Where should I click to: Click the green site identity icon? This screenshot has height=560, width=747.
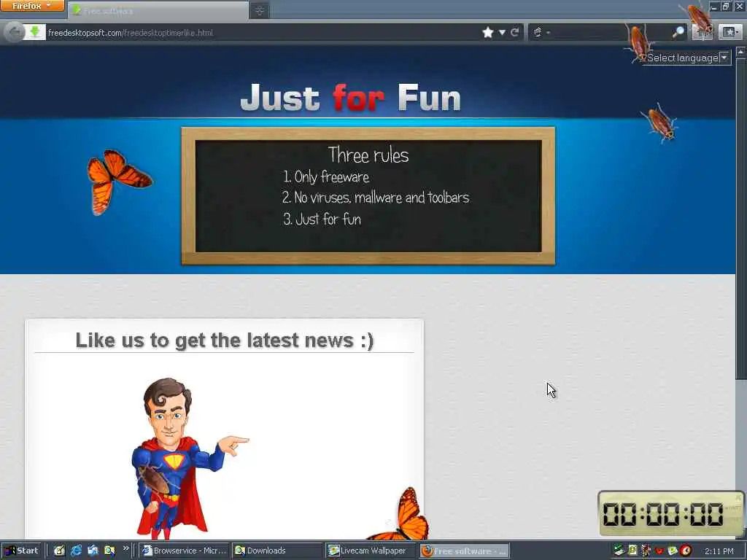[35, 32]
